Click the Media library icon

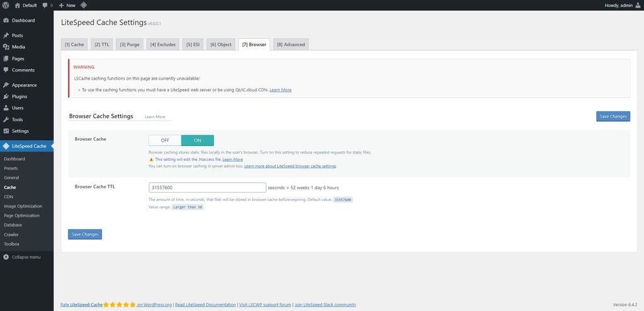point(6,47)
